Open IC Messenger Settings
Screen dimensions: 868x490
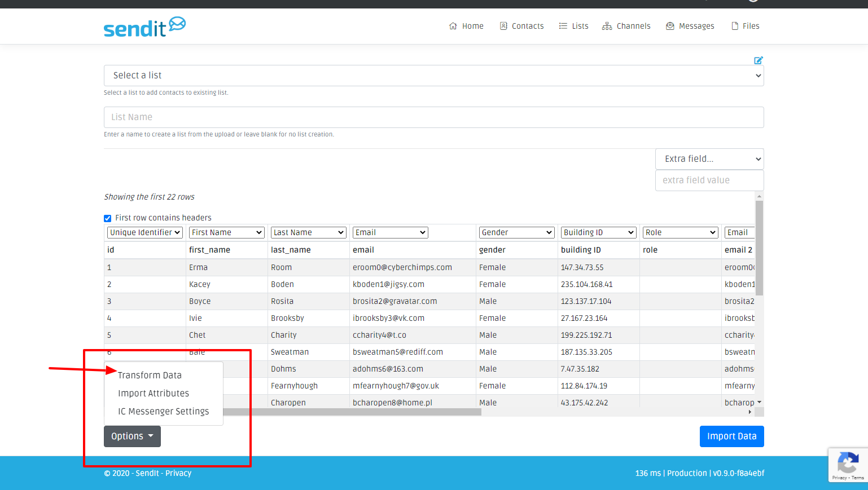(x=163, y=412)
